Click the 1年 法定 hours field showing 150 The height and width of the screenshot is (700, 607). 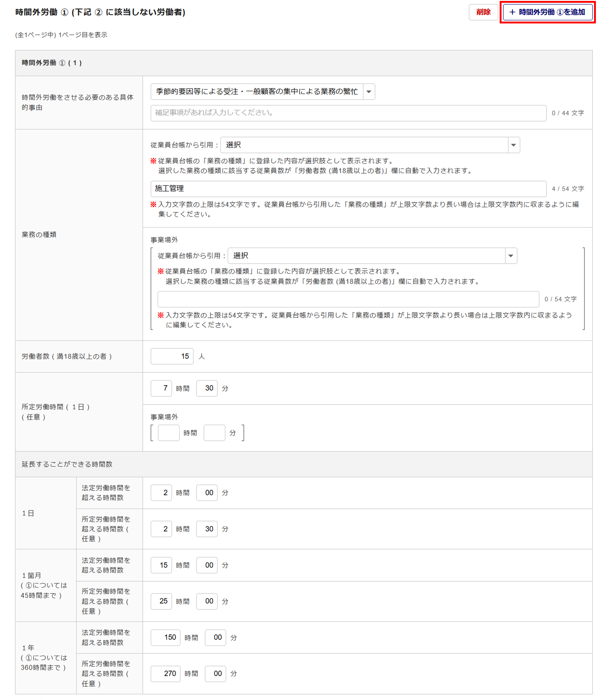tap(165, 637)
